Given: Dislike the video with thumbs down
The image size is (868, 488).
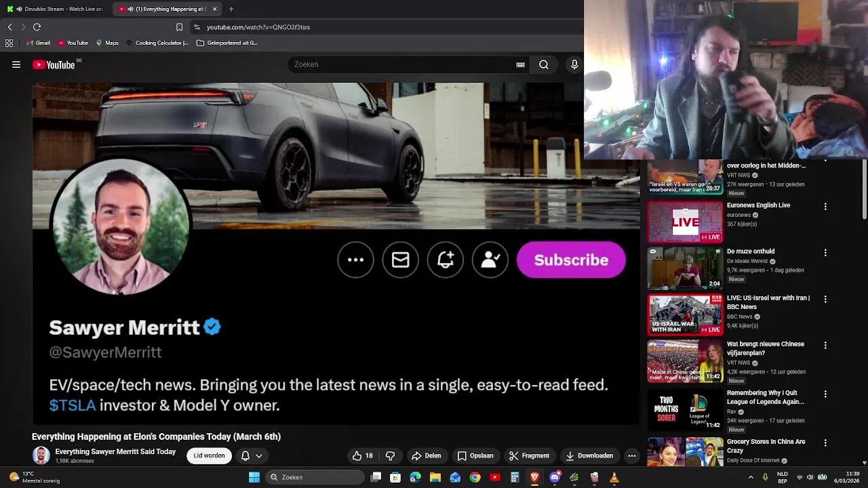Looking at the screenshot, I should pyautogui.click(x=390, y=455).
